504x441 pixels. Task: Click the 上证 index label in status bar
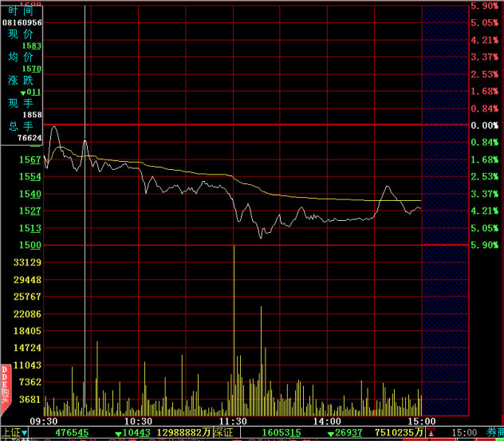coord(10,433)
